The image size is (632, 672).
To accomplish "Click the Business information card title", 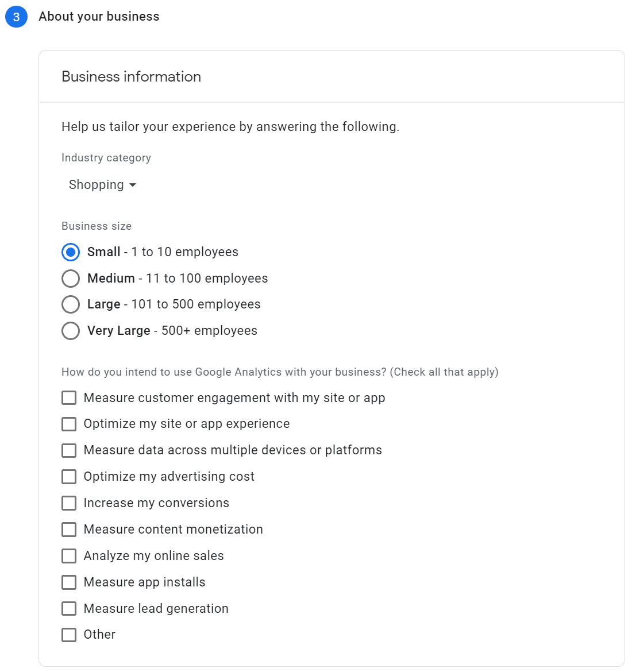I will coord(131,77).
